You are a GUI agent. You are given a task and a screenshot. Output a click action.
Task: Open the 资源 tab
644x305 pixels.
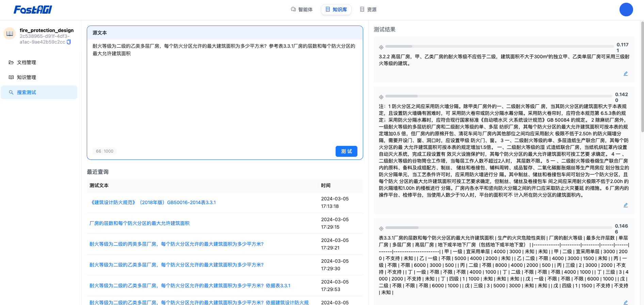click(x=368, y=10)
